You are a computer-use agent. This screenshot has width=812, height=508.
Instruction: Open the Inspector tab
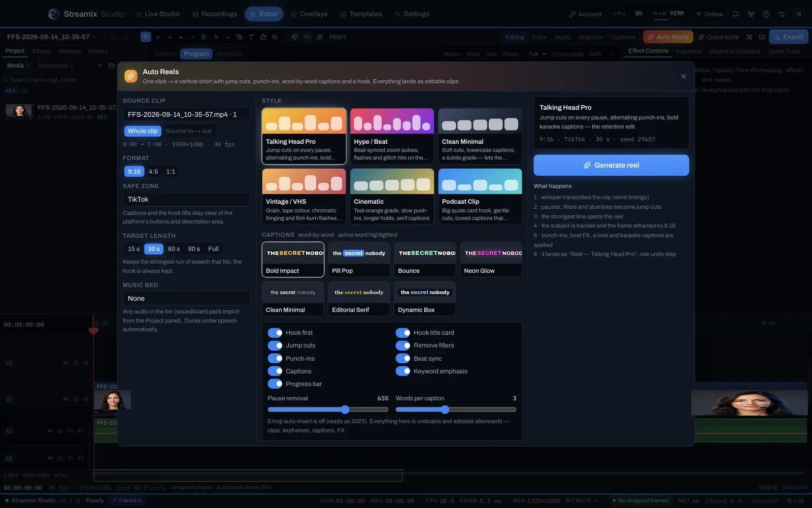(689, 51)
